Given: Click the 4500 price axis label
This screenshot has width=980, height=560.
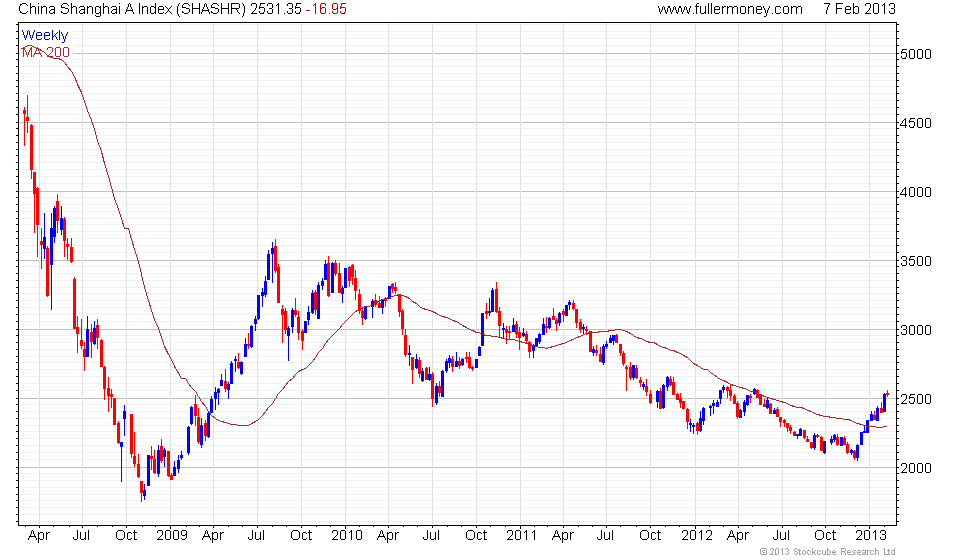Looking at the screenshot, I should (x=916, y=123).
